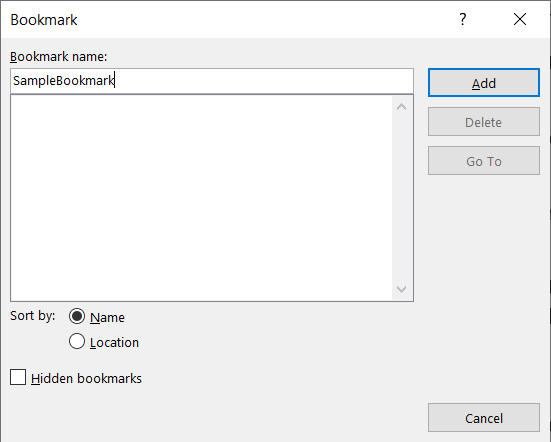Viewport: 551px width, 442px height.
Task: Enable the Hidden bookmarks checkbox
Action: pos(18,377)
